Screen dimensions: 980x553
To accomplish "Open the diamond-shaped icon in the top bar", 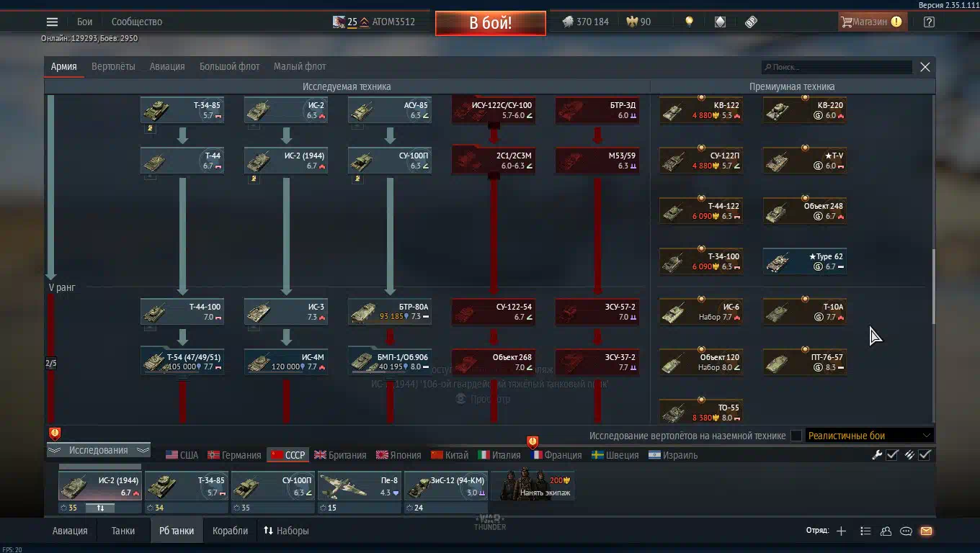I will point(720,22).
